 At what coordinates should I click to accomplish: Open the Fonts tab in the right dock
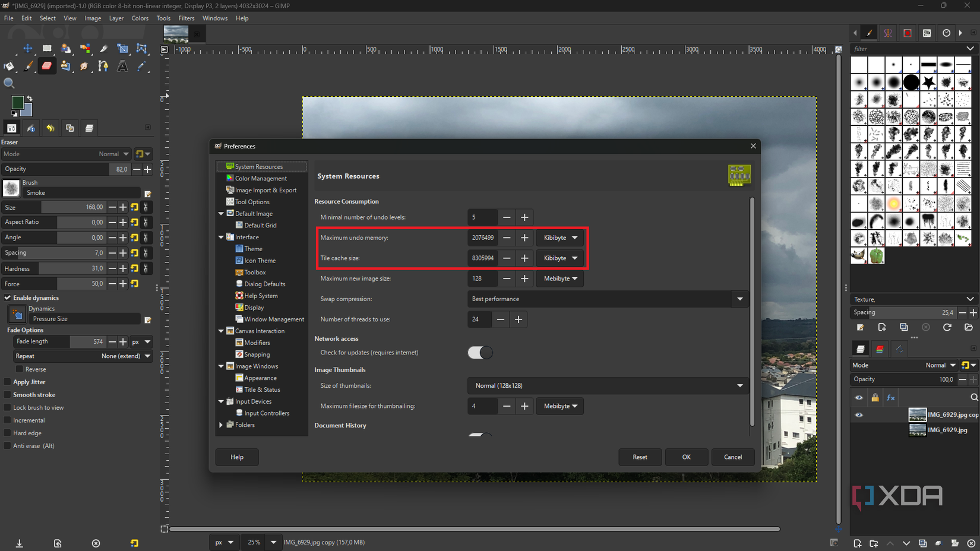pyautogui.click(x=927, y=33)
